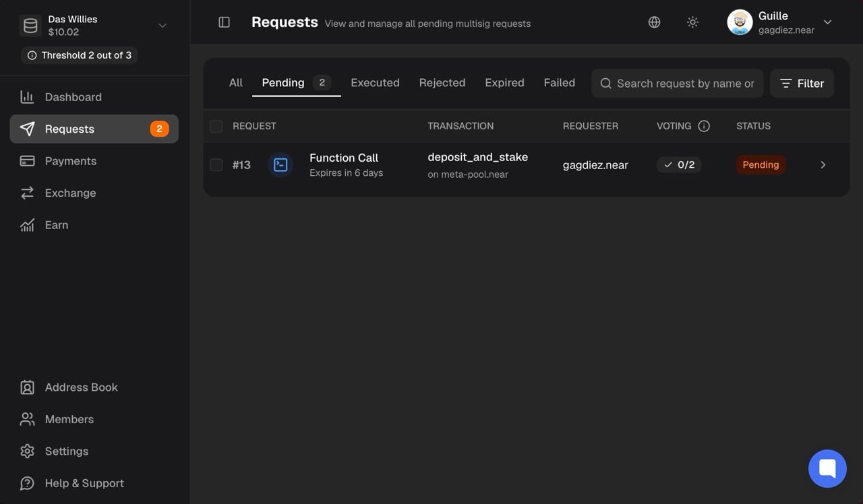Open the chat support bubble
This screenshot has height=504, width=863.
point(827,468)
